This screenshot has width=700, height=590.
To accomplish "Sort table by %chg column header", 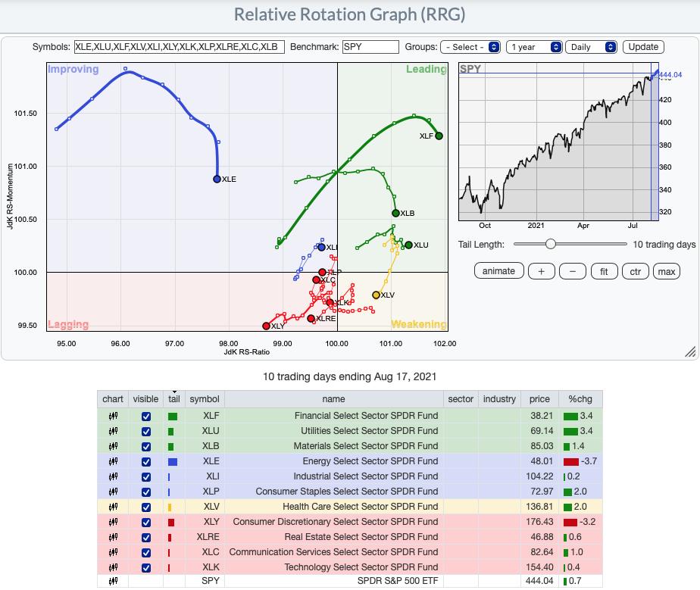I will pos(580,399).
